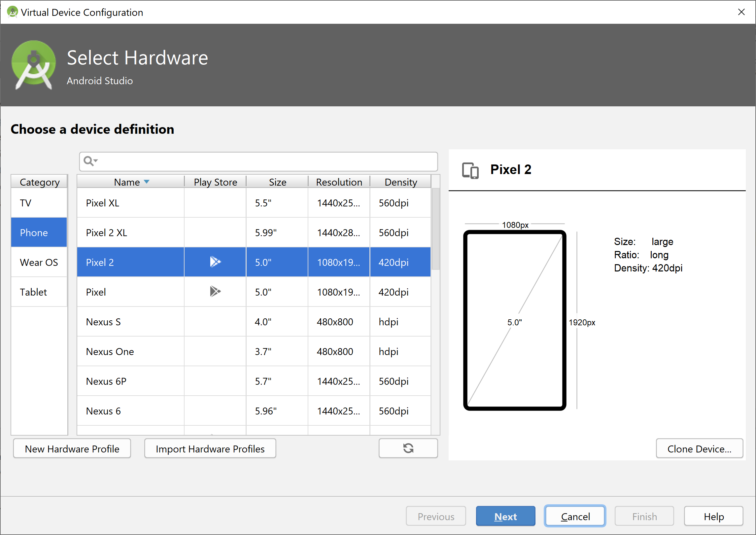The width and height of the screenshot is (756, 535).
Task: Click New Hardware Profile button
Action: click(x=72, y=448)
